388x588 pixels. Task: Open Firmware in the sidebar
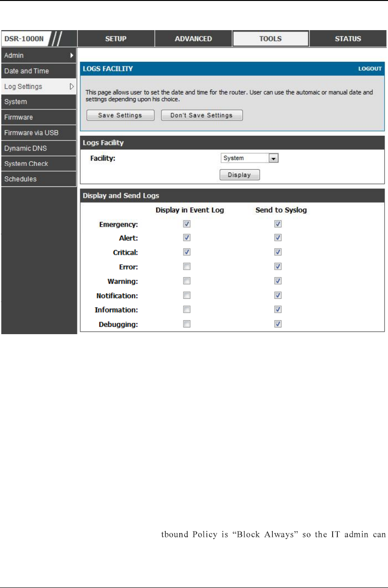(38, 117)
